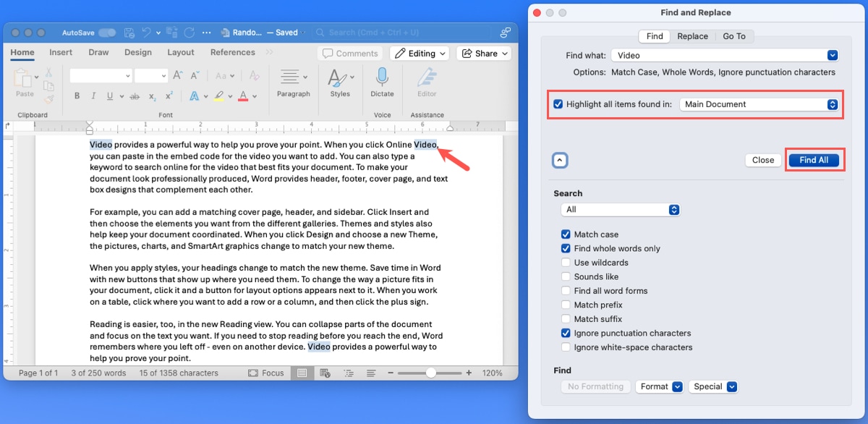Adjust the zoom slider
The width and height of the screenshot is (868, 424).
pyautogui.click(x=432, y=373)
